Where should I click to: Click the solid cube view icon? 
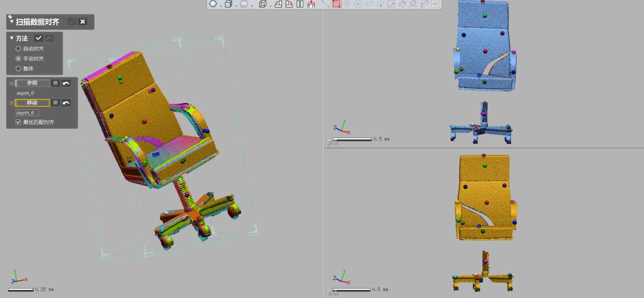[229, 4]
